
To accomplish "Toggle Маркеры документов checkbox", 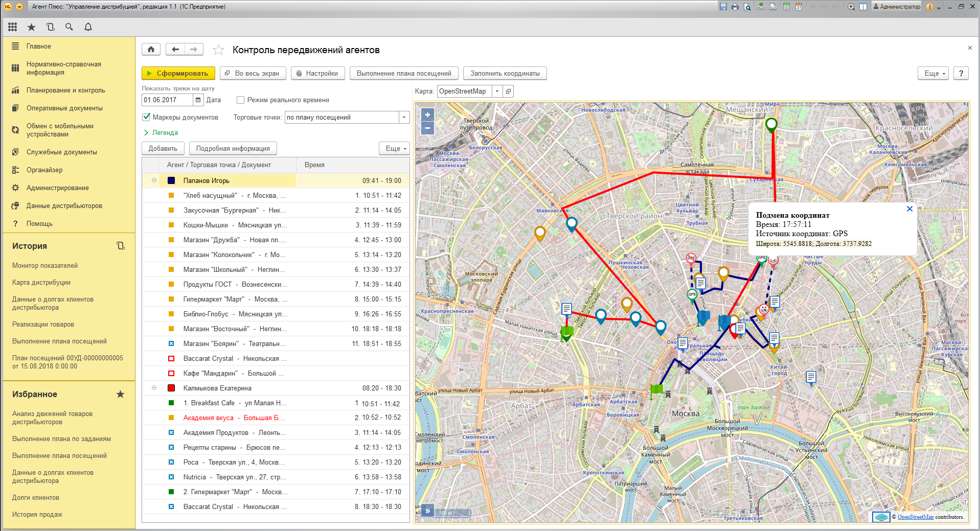I will [x=146, y=117].
